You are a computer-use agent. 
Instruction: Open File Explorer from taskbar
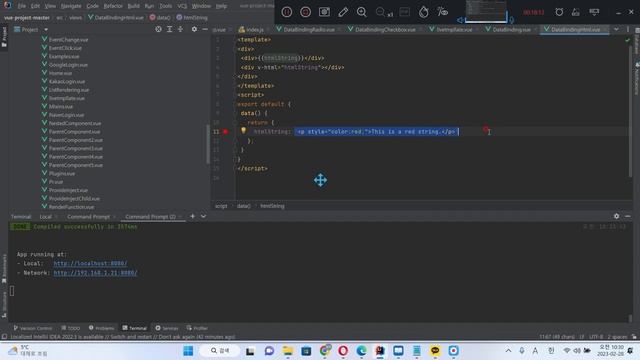287,351
